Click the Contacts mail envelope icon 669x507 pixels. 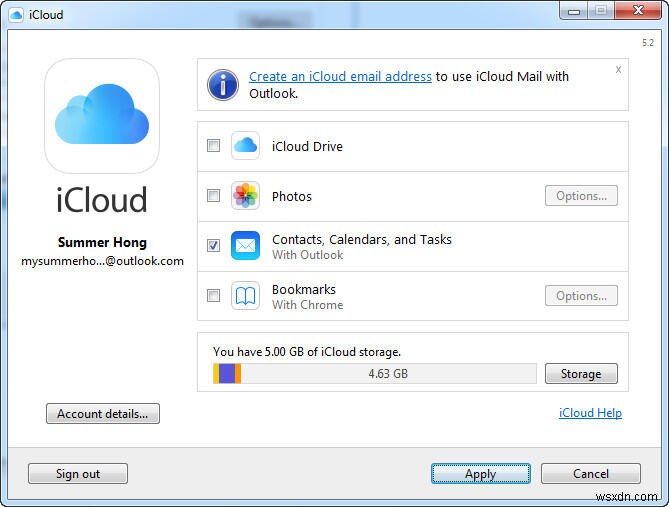click(x=245, y=246)
